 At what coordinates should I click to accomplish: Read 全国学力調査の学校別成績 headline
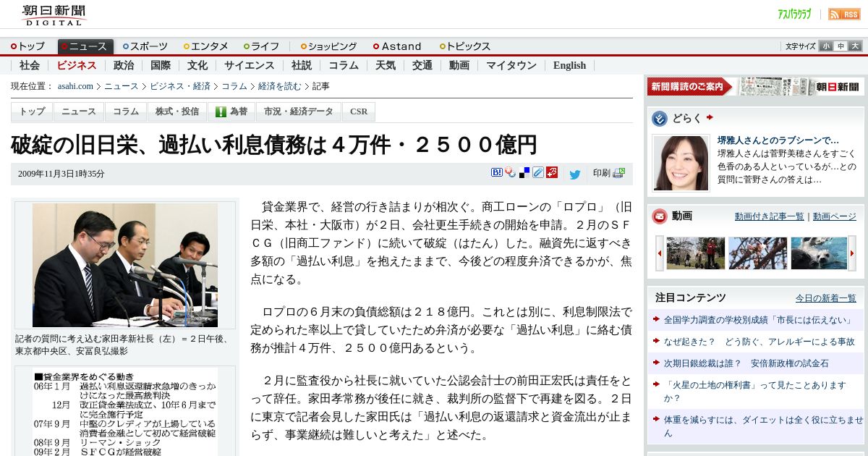(758, 320)
